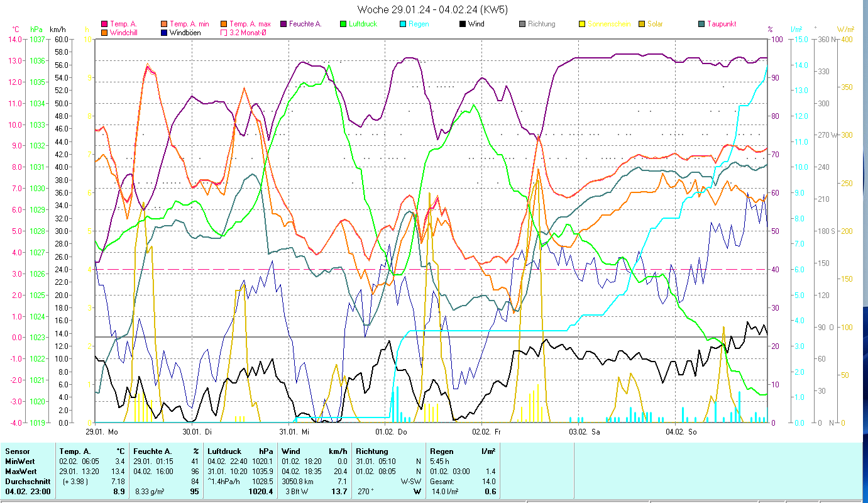868x503 pixels.
Task: Click the magenta Temp. A. legend swatch
Action: 104,24
